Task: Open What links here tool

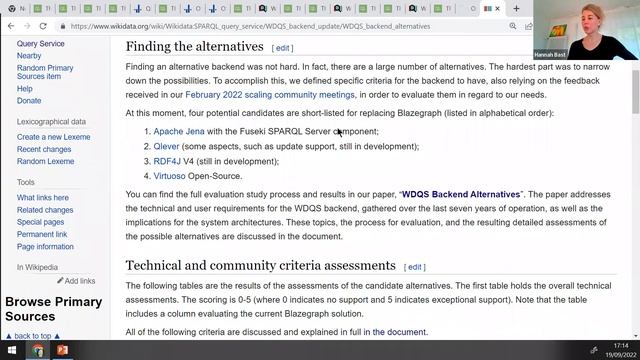Action: pyautogui.click(x=42, y=198)
